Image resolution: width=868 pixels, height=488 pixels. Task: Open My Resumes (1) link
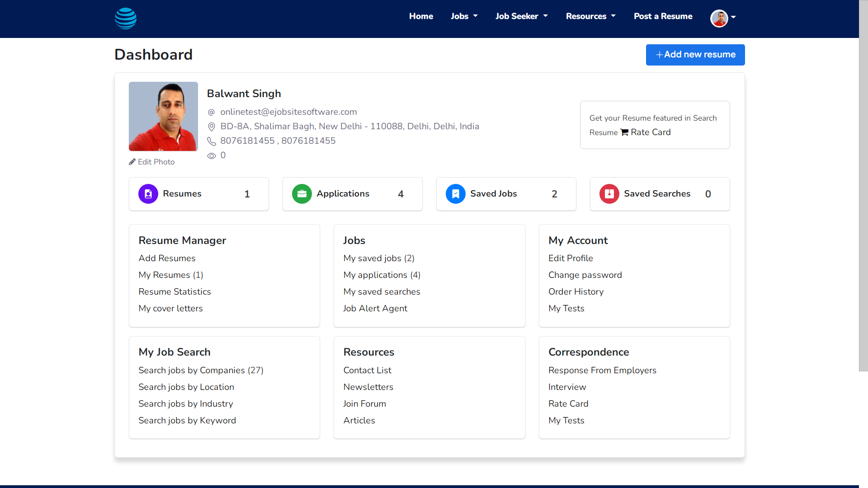[x=171, y=275]
